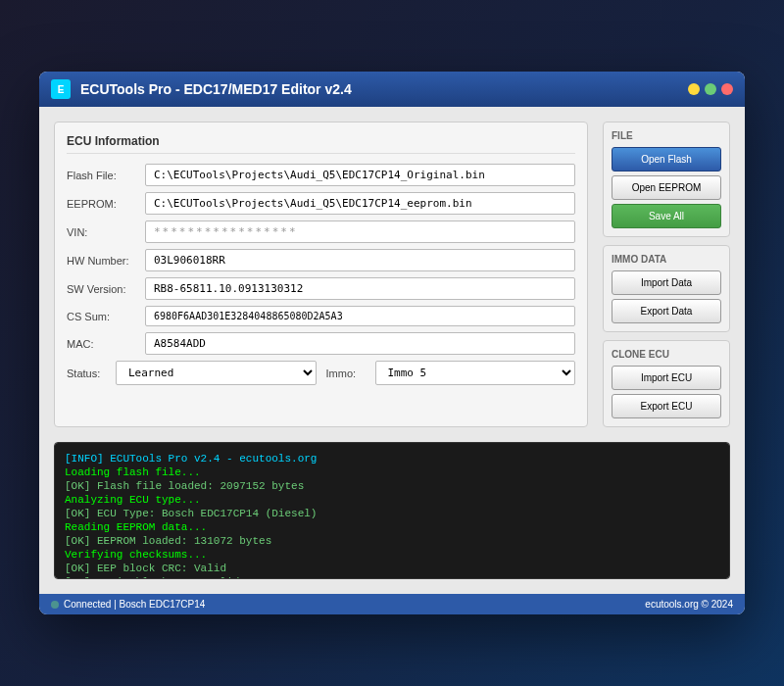The height and width of the screenshot is (686, 784).
Task: Click the green connection status dot
Action: 55,605
